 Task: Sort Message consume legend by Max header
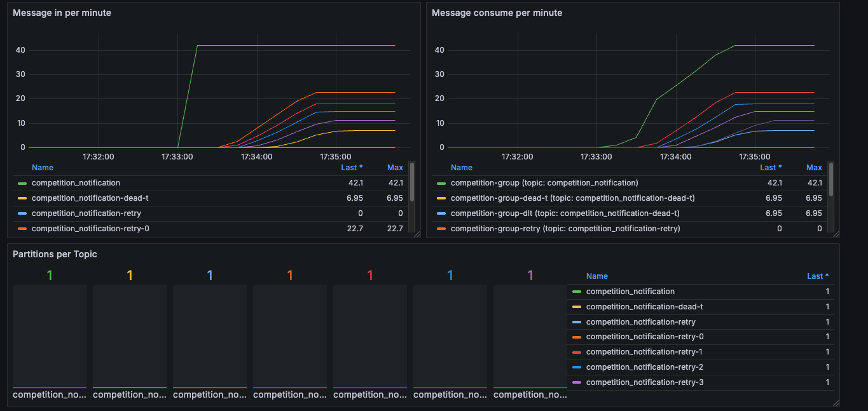[814, 168]
